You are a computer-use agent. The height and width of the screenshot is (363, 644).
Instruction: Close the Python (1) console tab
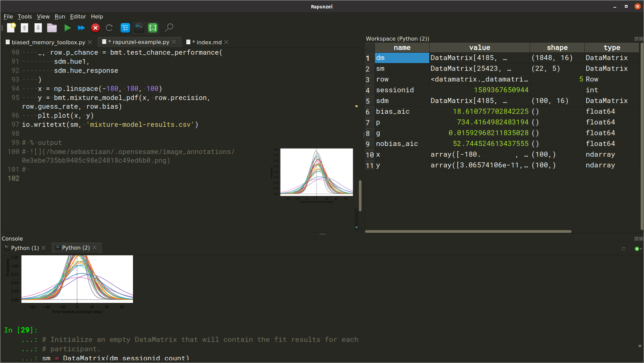tap(44, 248)
